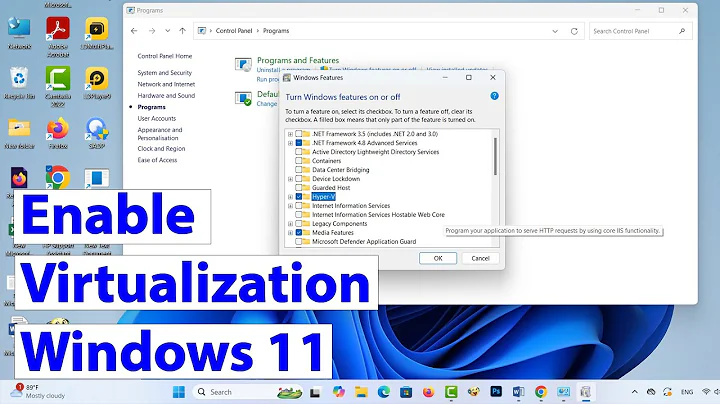Viewport: 720px width, 404px height.
Task: Open the Control Panel Home link
Action: click(x=165, y=56)
